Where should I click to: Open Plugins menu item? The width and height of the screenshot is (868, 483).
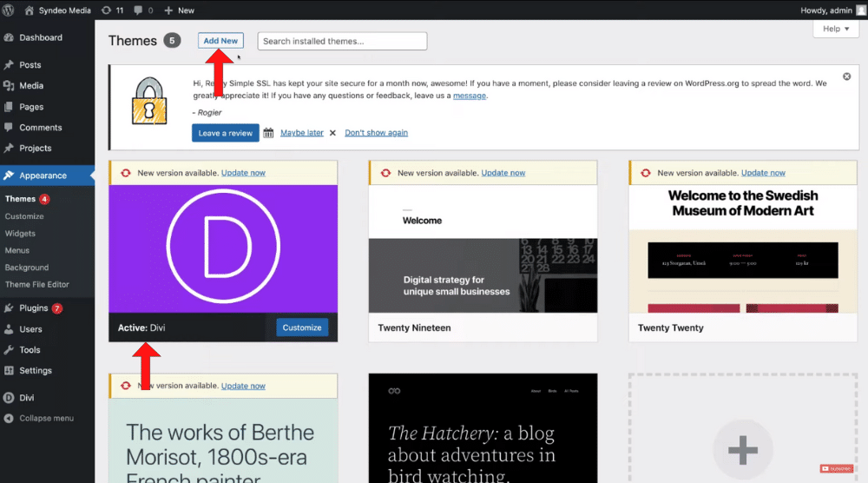34,308
